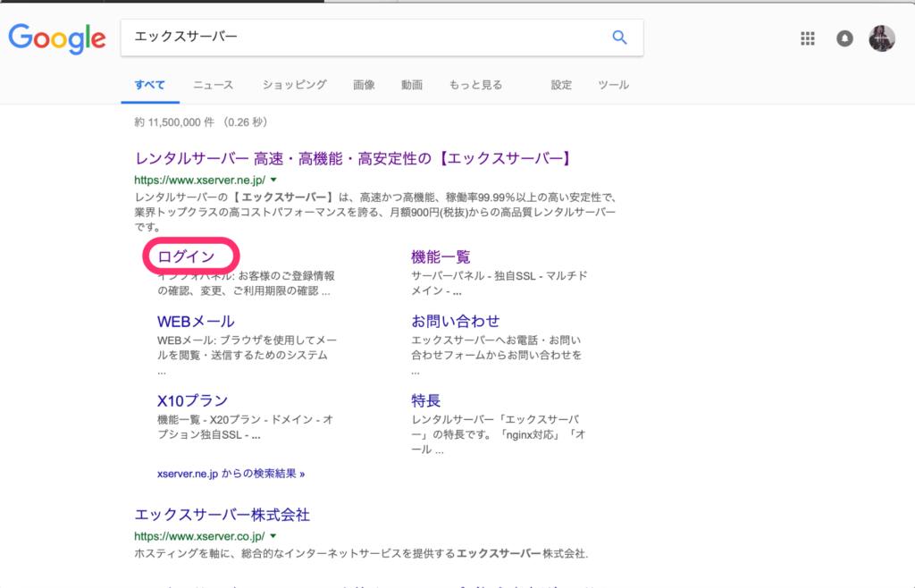Click into the search text field
915x588 pixels.
(357, 38)
